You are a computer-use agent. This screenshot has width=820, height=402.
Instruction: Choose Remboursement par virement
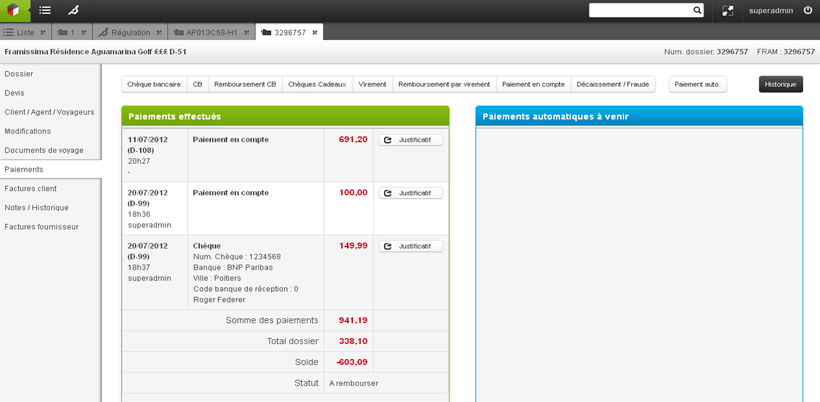(444, 85)
